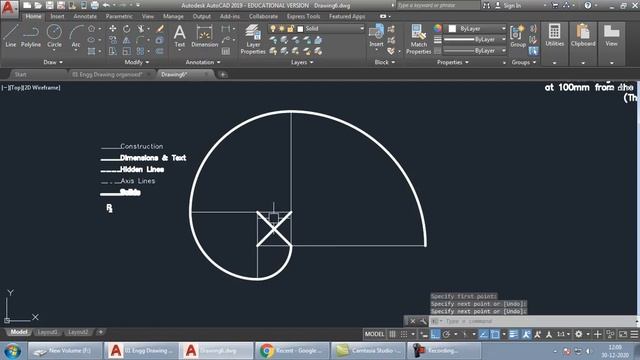Click the color wheel swatch in Properties panel
The width and height of the screenshot is (640, 360).
click(x=438, y=28)
